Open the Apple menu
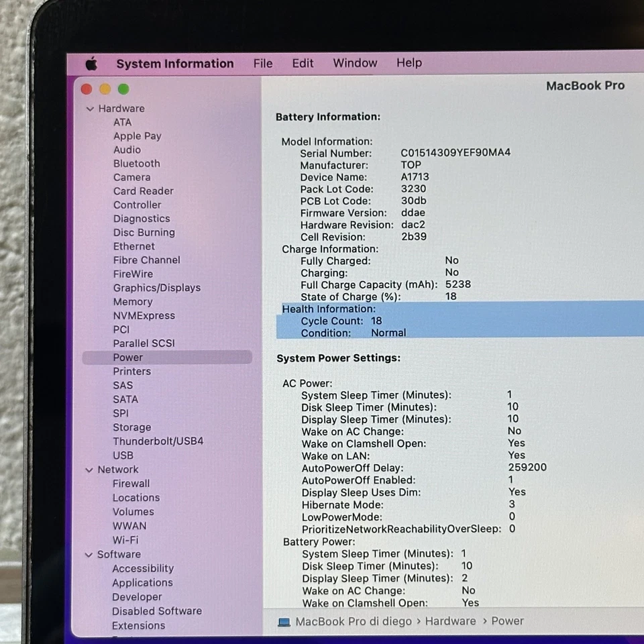Viewport: 644px width, 644px height. coord(92,64)
